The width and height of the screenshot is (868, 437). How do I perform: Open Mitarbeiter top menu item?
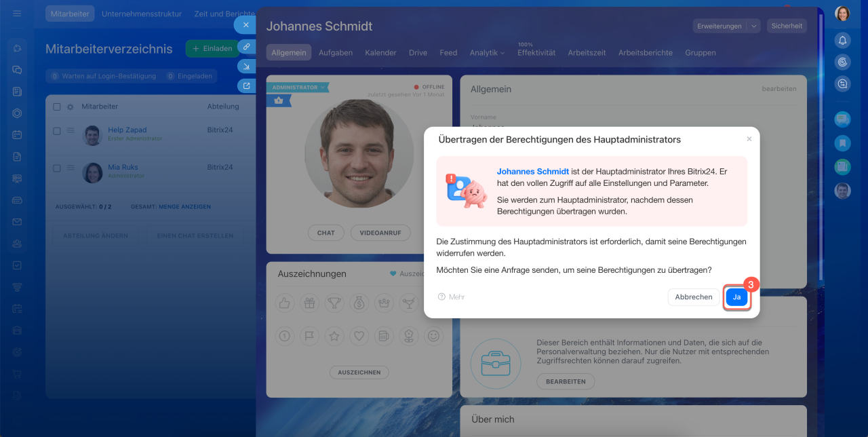coord(71,14)
